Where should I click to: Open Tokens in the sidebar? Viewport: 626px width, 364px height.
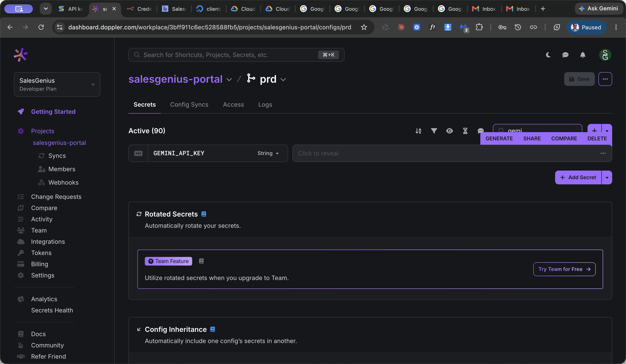[41, 253]
